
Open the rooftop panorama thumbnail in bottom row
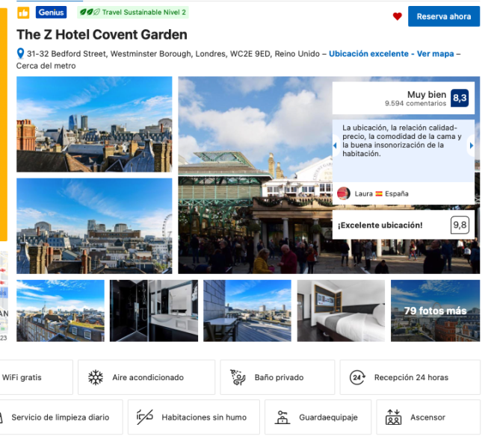(x=61, y=311)
